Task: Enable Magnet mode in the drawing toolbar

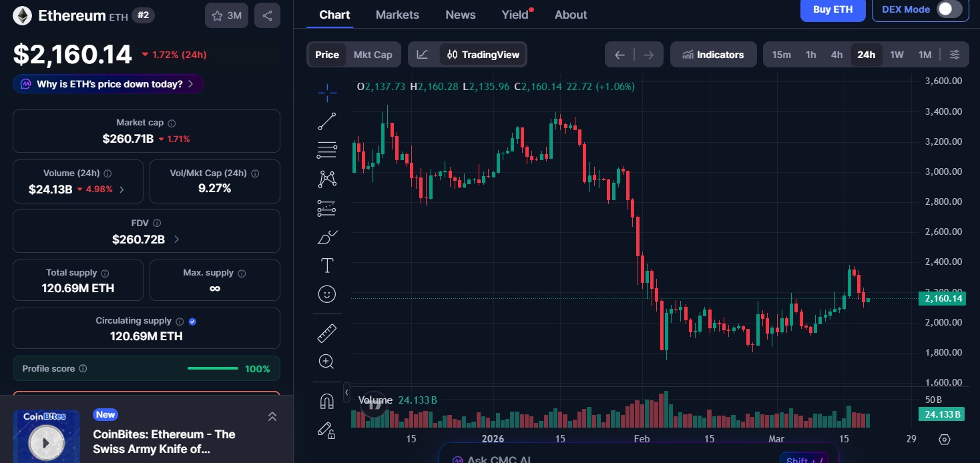Action: [x=326, y=400]
